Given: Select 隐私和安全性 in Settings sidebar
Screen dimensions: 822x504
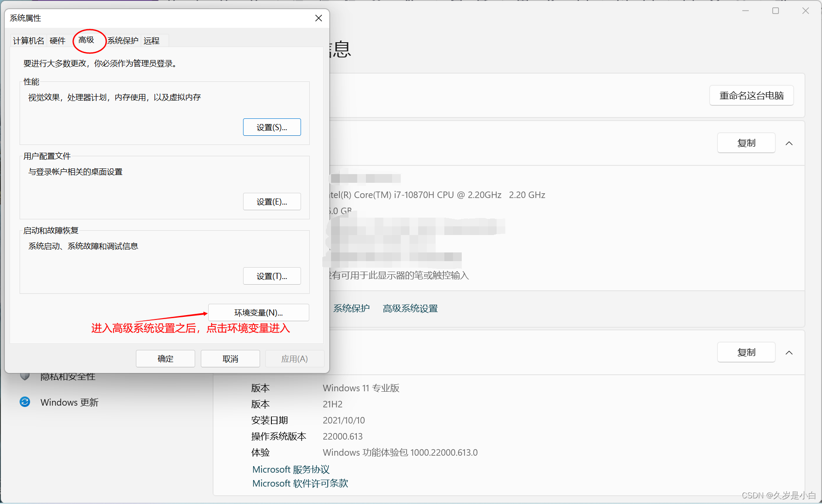Looking at the screenshot, I should (68, 376).
